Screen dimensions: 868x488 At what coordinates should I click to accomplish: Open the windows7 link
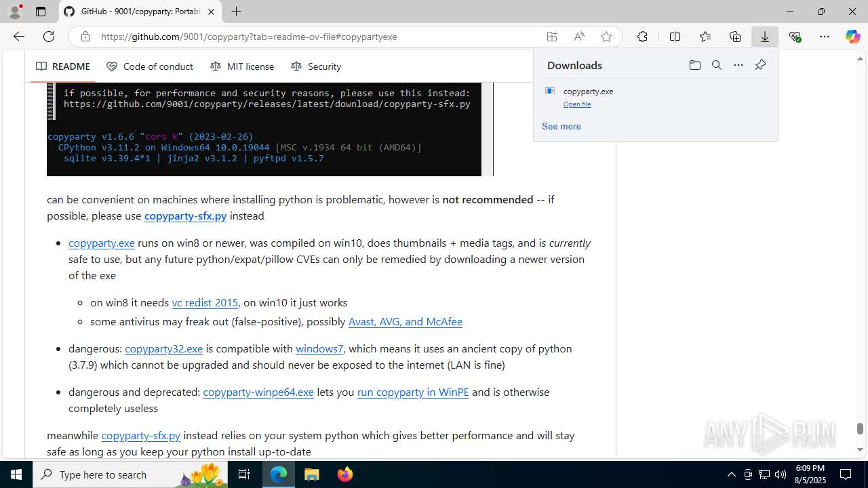coord(319,348)
